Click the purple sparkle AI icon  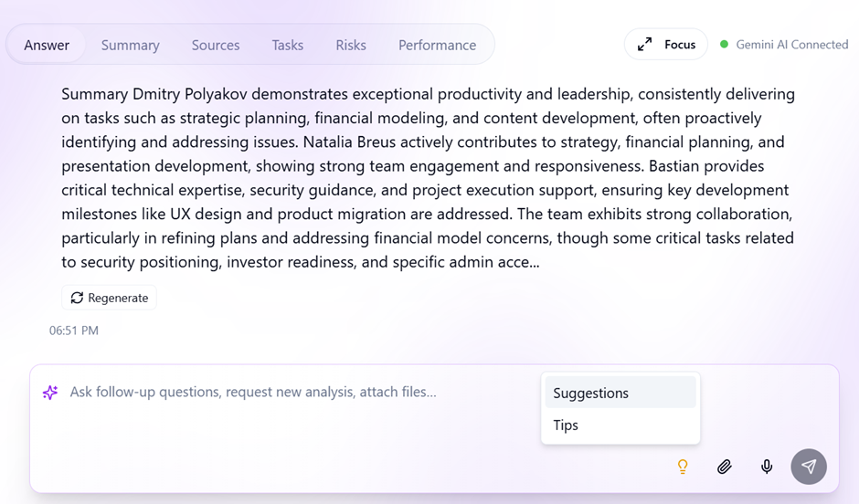tap(50, 393)
